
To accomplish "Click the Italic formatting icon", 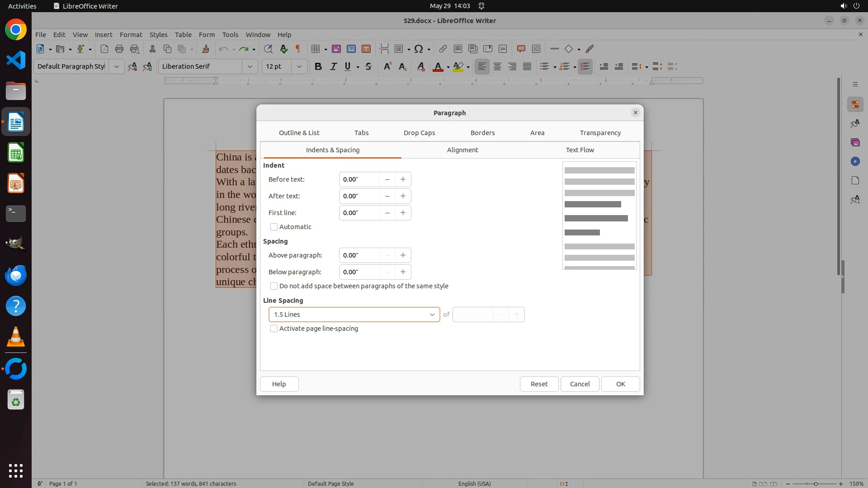I will 333,66.
